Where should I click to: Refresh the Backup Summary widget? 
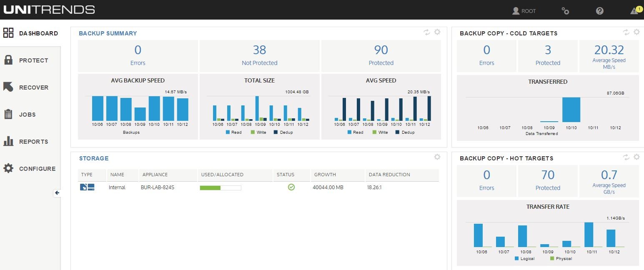click(x=426, y=32)
